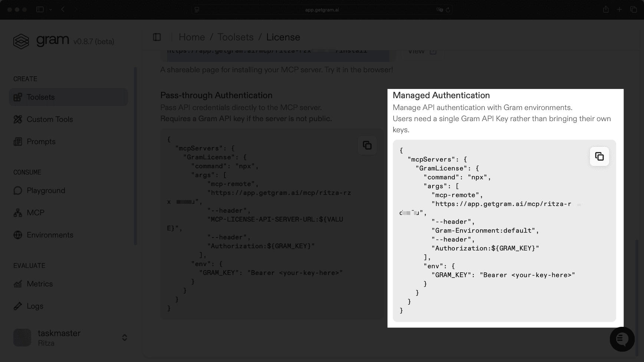The width and height of the screenshot is (644, 362).
Task: Copy the Managed Authentication config
Action: pos(599,156)
